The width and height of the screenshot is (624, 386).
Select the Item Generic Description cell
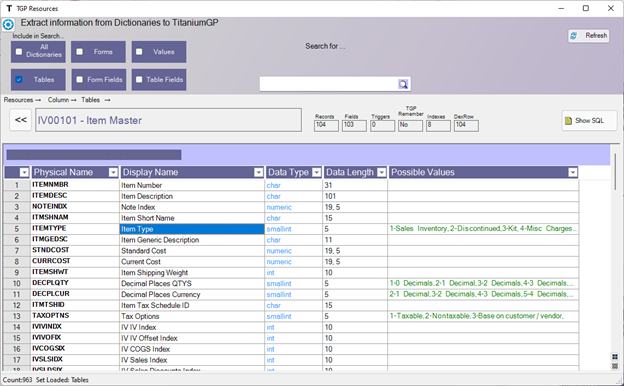pos(192,240)
